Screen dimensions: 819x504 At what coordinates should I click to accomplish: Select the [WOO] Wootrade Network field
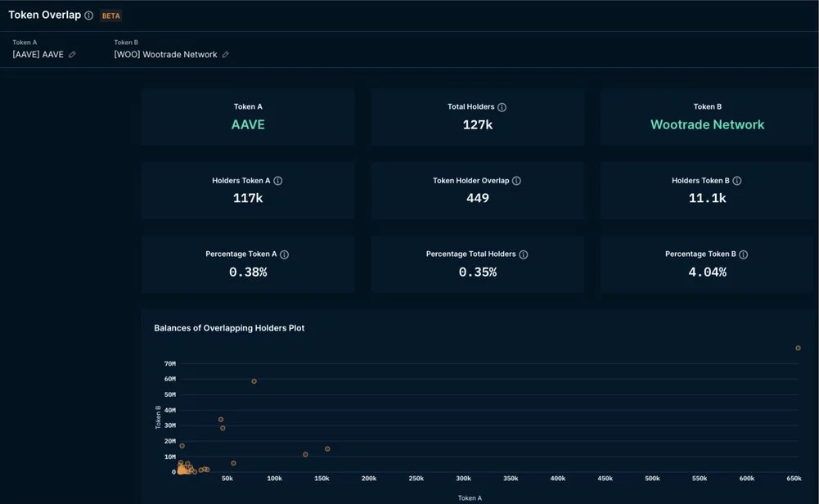pos(165,55)
